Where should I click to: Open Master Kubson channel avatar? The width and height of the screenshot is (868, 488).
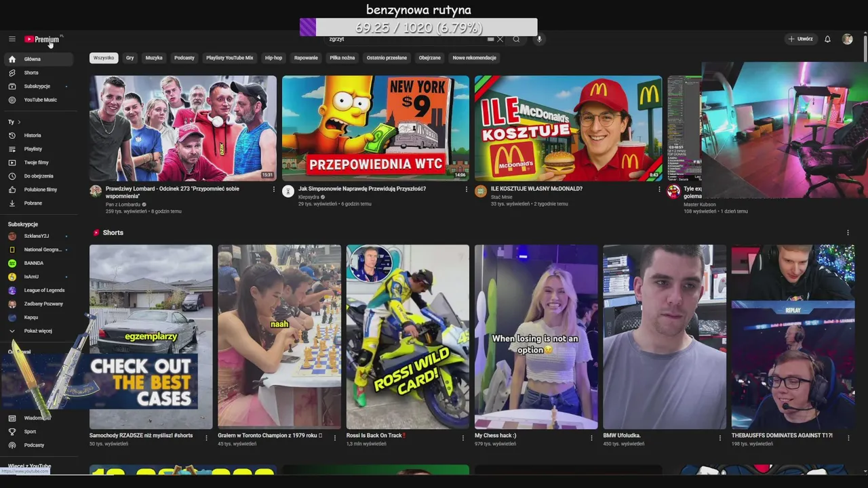pyautogui.click(x=673, y=192)
